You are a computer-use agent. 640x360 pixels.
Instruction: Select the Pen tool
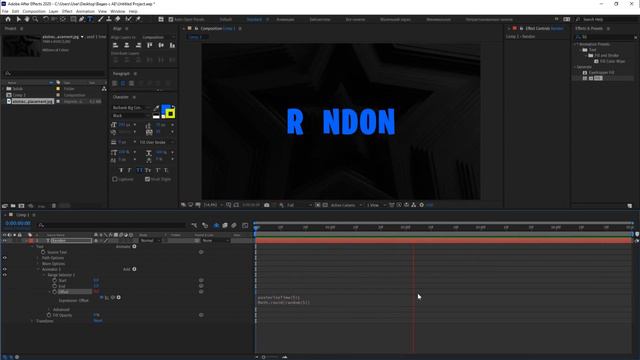[82, 19]
